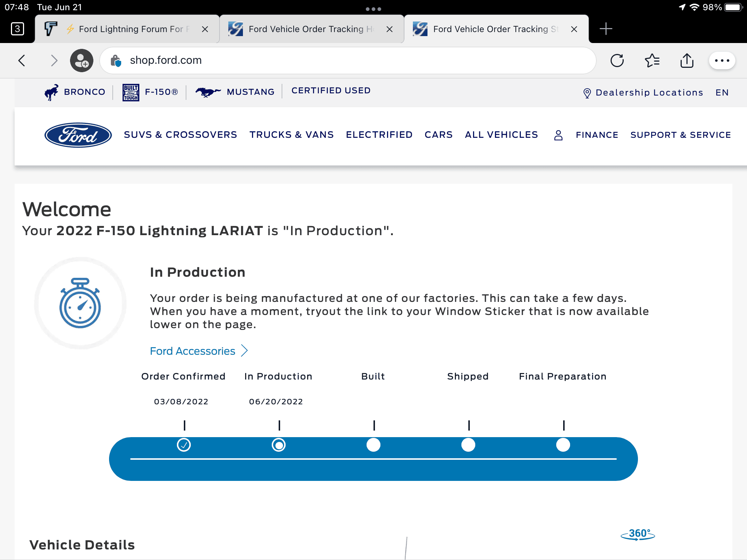Expand the SUVs & Crossovers menu
747x560 pixels.
click(180, 135)
